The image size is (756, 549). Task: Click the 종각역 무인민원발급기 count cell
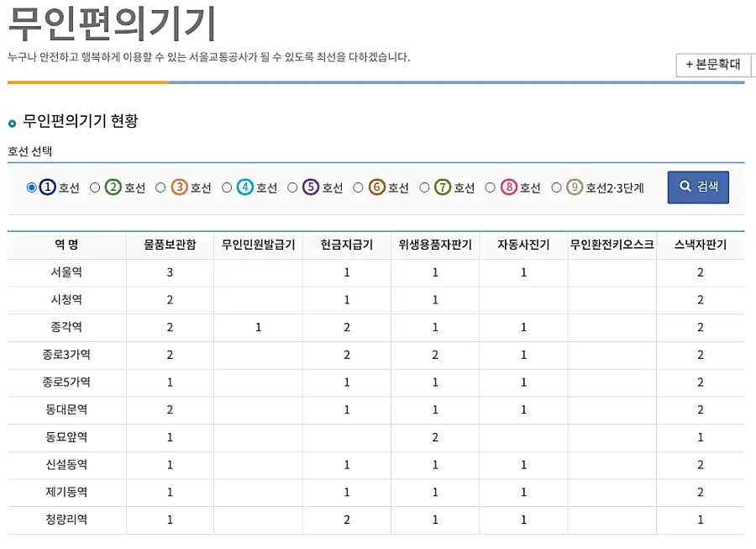pos(258,327)
